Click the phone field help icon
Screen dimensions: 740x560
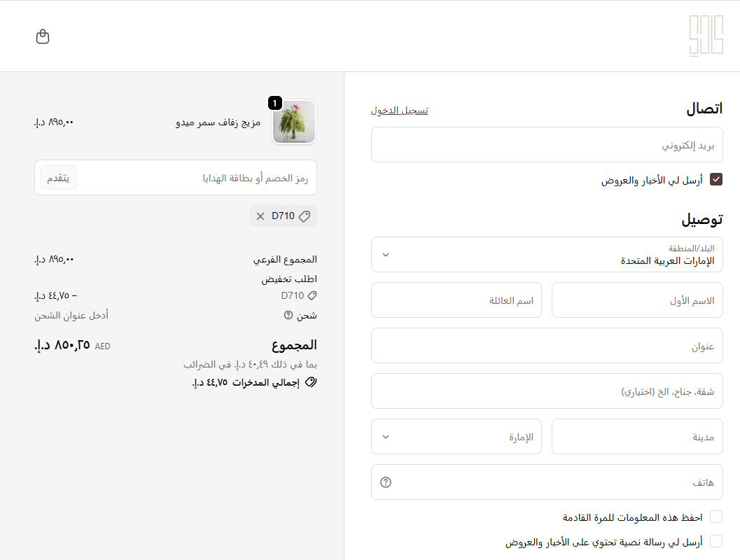[x=386, y=482]
